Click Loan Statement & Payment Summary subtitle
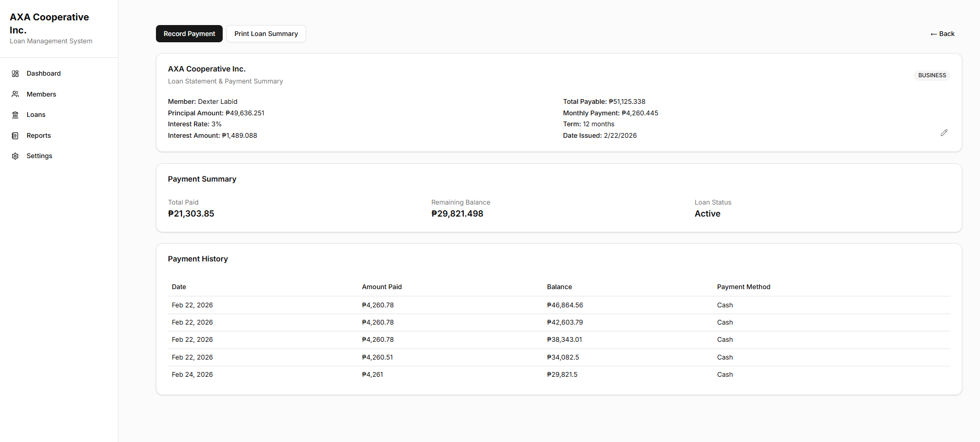The height and width of the screenshot is (442, 980). tap(225, 81)
